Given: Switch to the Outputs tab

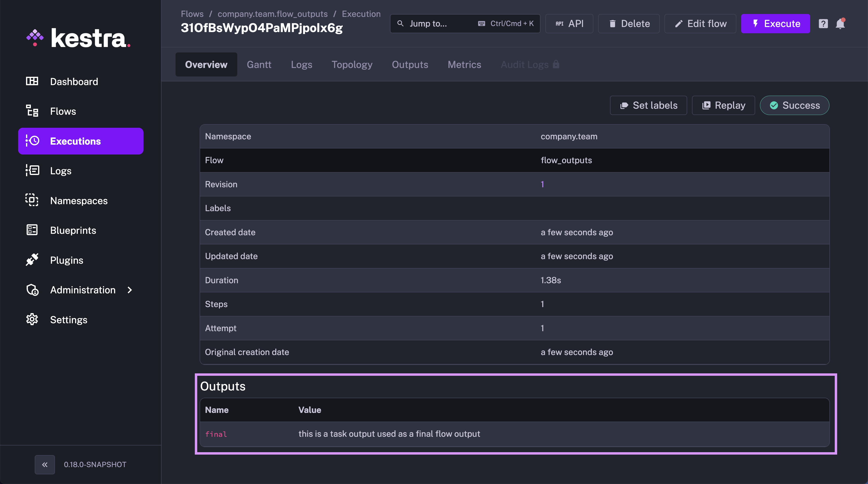Looking at the screenshot, I should tap(410, 64).
